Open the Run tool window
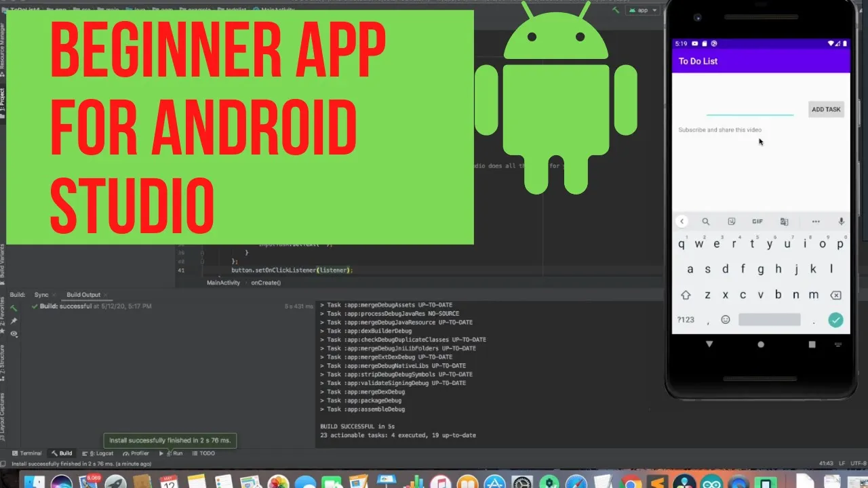 click(171, 453)
